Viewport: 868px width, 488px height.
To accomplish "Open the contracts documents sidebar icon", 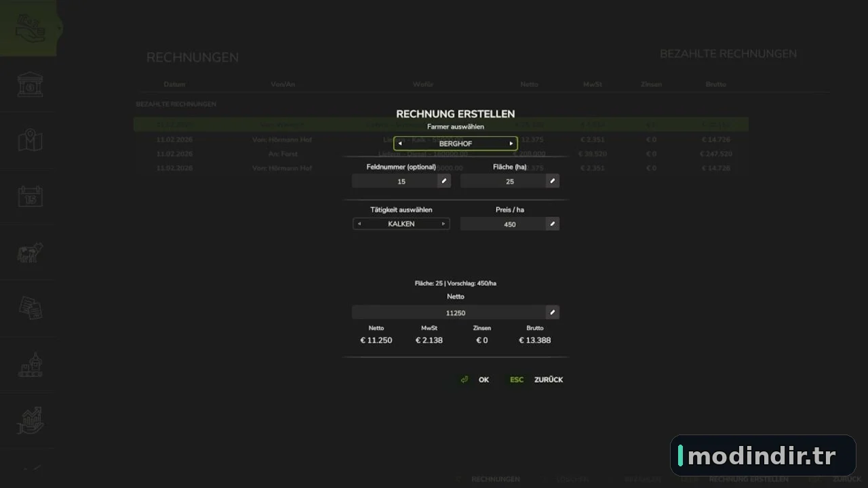I will pos(31,308).
